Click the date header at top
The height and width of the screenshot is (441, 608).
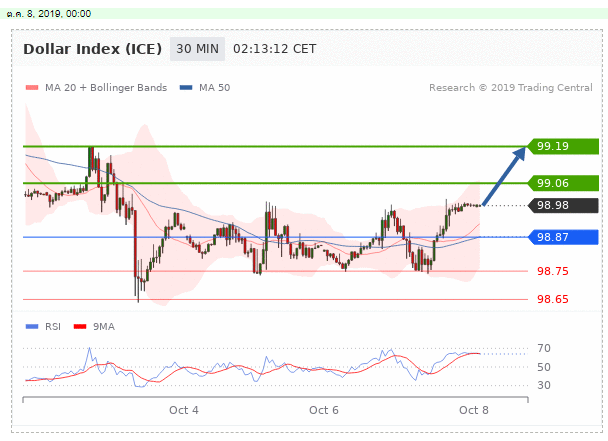(49, 14)
